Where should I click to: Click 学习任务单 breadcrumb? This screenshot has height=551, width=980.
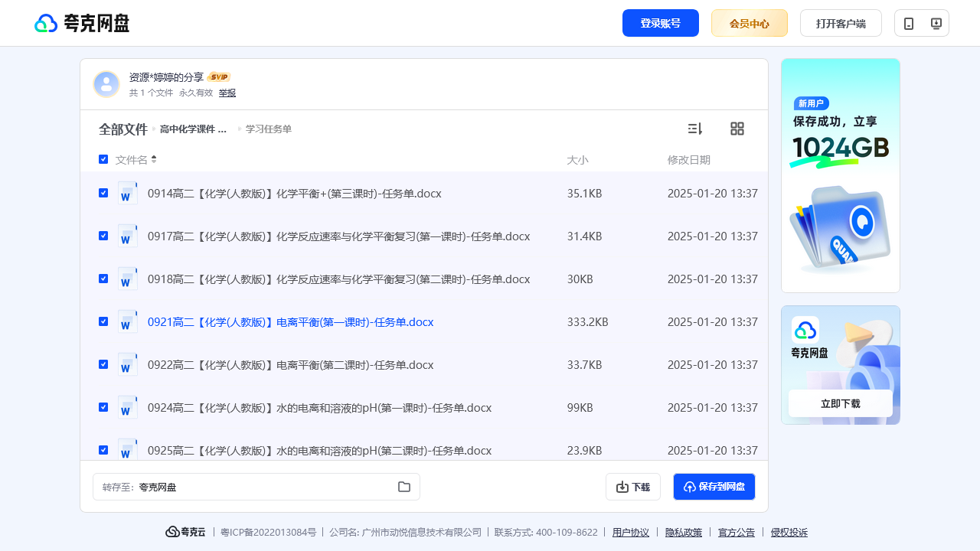pyautogui.click(x=269, y=129)
